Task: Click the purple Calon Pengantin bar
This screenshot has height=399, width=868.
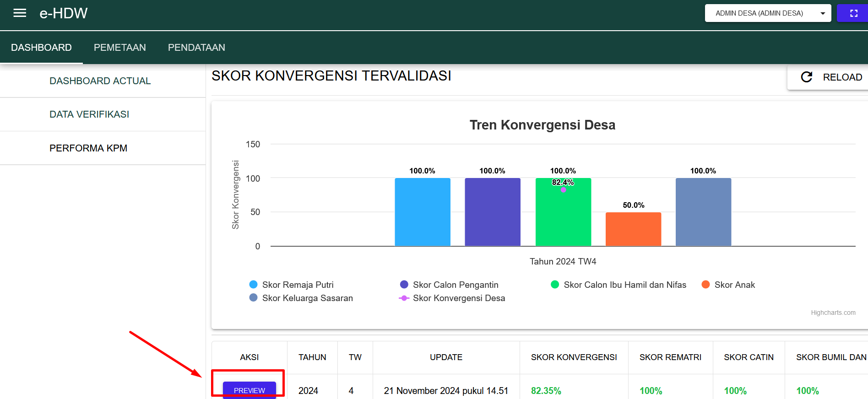Action: click(493, 212)
